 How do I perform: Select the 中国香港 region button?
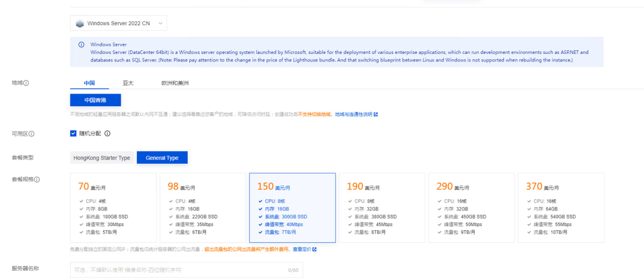(95, 100)
